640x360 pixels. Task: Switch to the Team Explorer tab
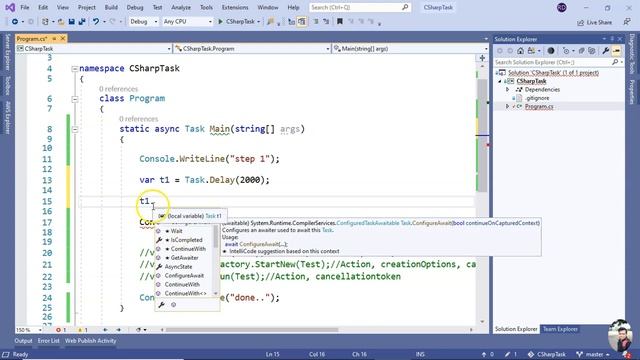coord(560,329)
